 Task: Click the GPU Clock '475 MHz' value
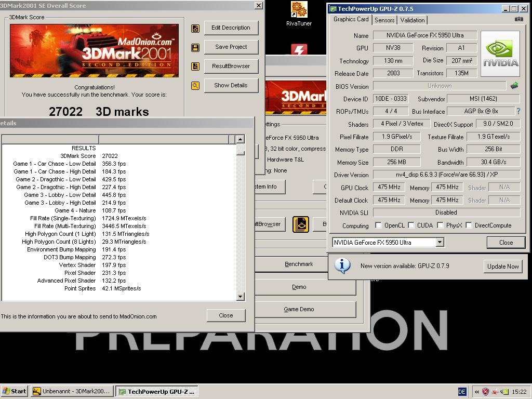pos(389,187)
